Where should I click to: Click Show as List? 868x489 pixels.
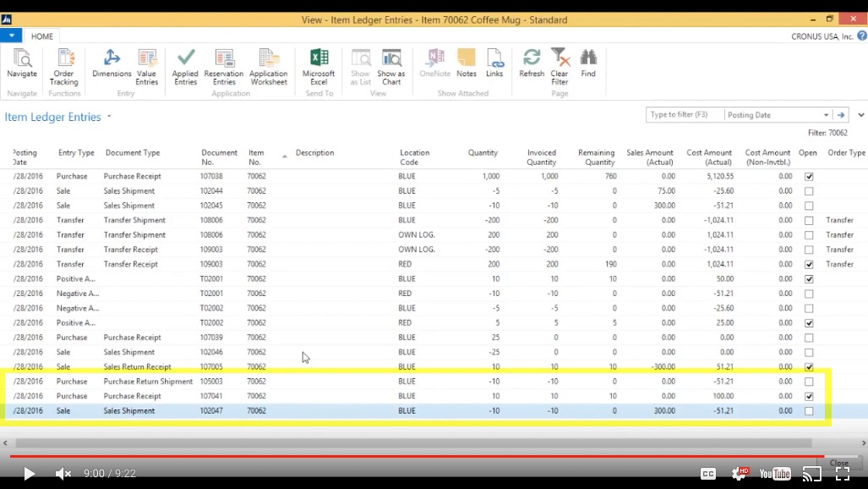[360, 67]
